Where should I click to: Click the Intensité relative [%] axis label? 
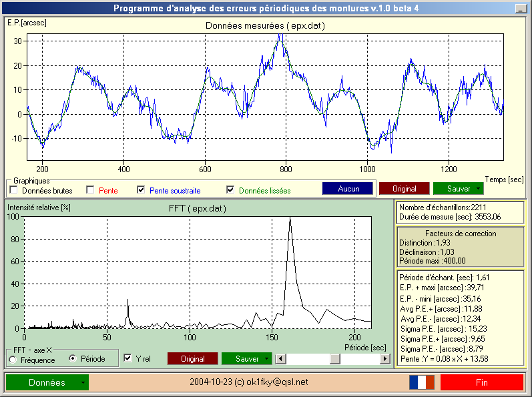click(39, 208)
